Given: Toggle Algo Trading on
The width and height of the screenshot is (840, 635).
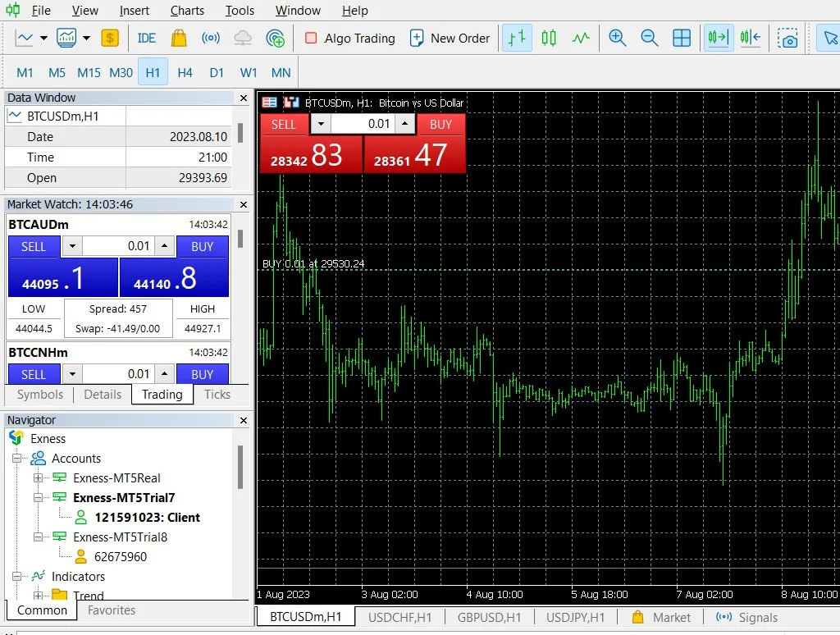Looking at the screenshot, I should [x=349, y=38].
